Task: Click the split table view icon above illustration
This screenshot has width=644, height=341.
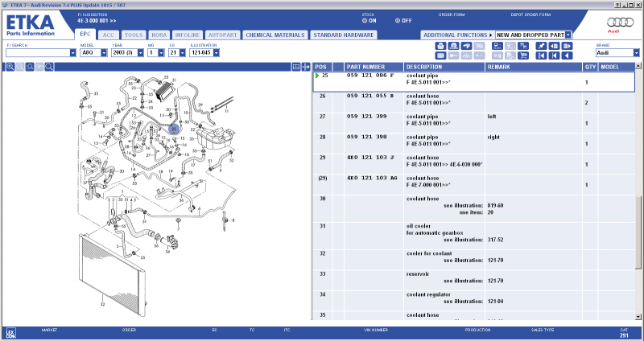Action: tap(295, 67)
